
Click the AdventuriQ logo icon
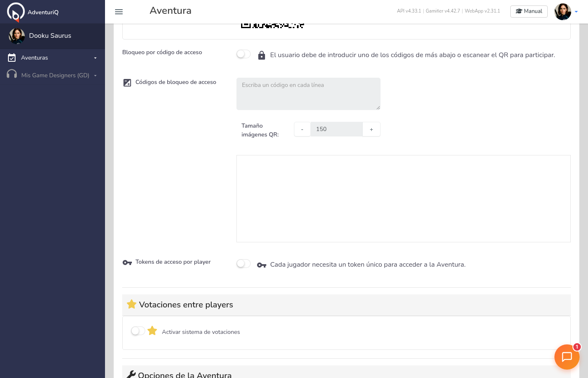[x=16, y=12]
